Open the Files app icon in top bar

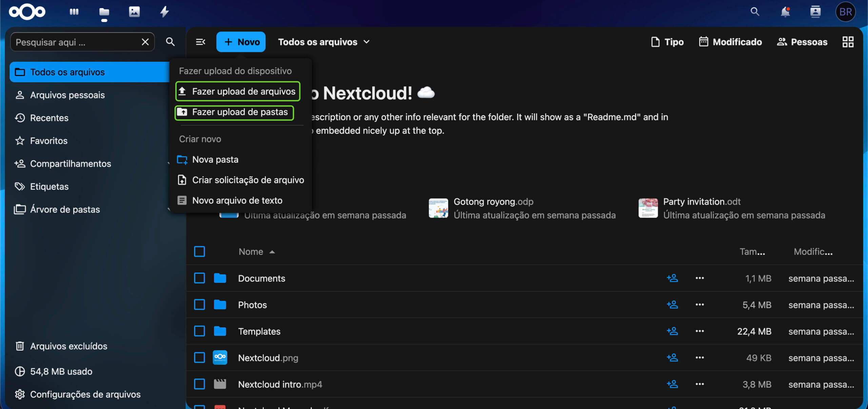104,12
